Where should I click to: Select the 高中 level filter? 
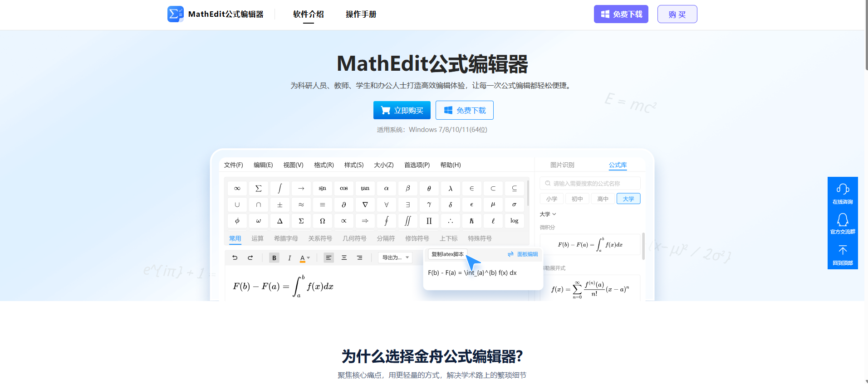(603, 199)
